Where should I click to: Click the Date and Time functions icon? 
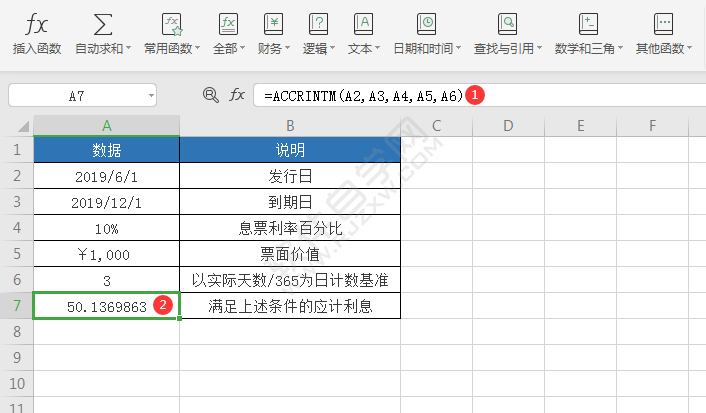click(426, 24)
